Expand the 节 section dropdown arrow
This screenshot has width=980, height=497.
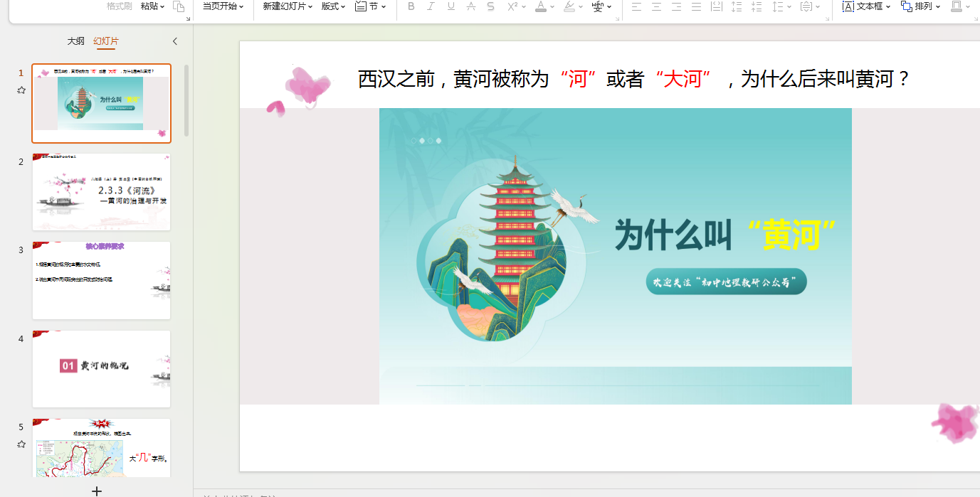tap(384, 7)
